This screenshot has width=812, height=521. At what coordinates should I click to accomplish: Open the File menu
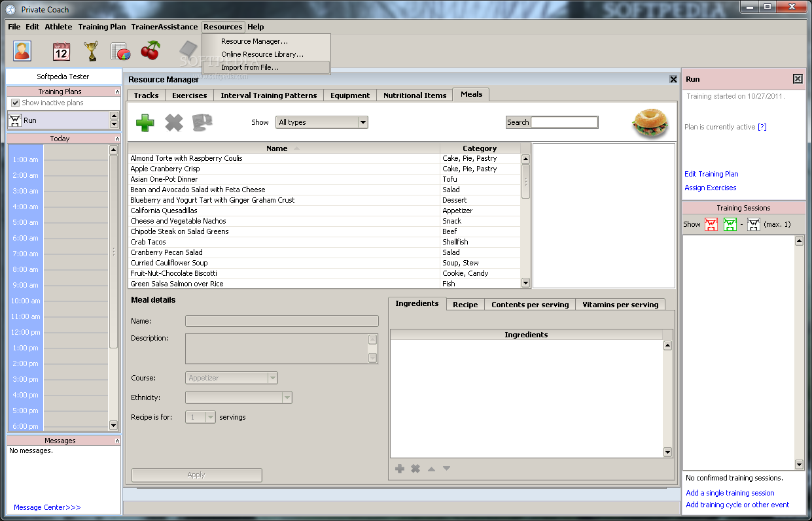14,27
